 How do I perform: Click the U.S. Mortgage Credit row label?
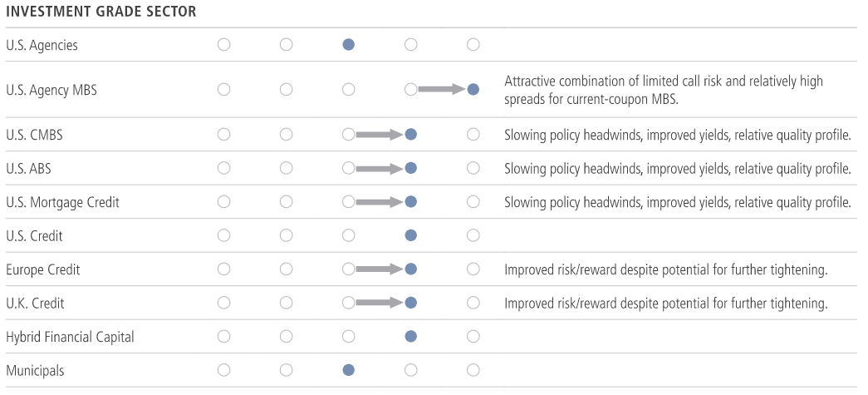pyautogui.click(x=62, y=202)
